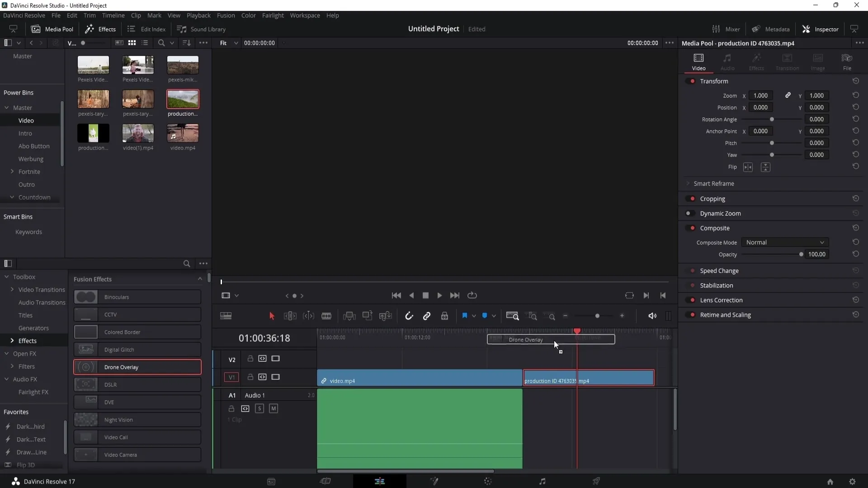This screenshot has width=868, height=488.
Task: Adjust the Opacity slider handle
Action: (x=801, y=254)
